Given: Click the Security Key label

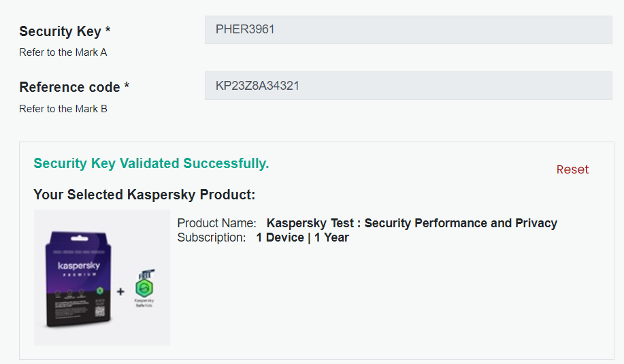Looking at the screenshot, I should [x=65, y=31].
